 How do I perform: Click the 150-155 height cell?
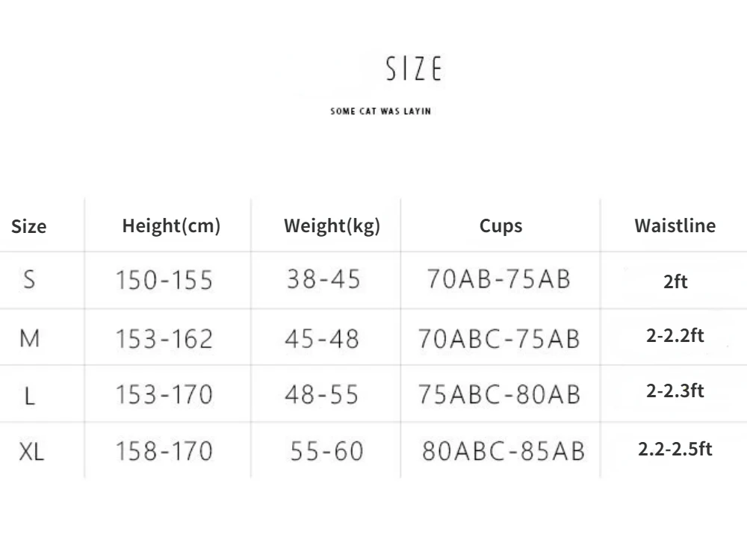[164, 281]
